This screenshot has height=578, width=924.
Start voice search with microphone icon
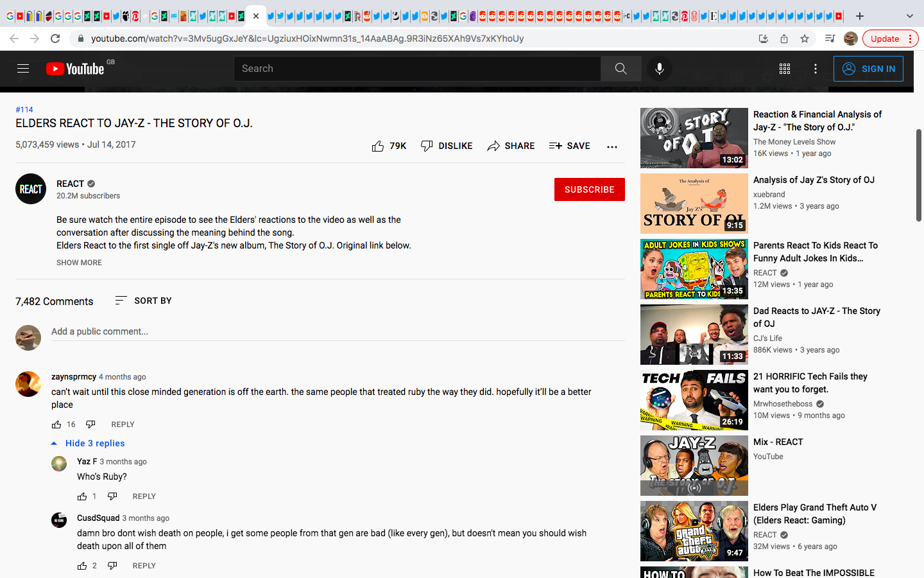(x=660, y=69)
